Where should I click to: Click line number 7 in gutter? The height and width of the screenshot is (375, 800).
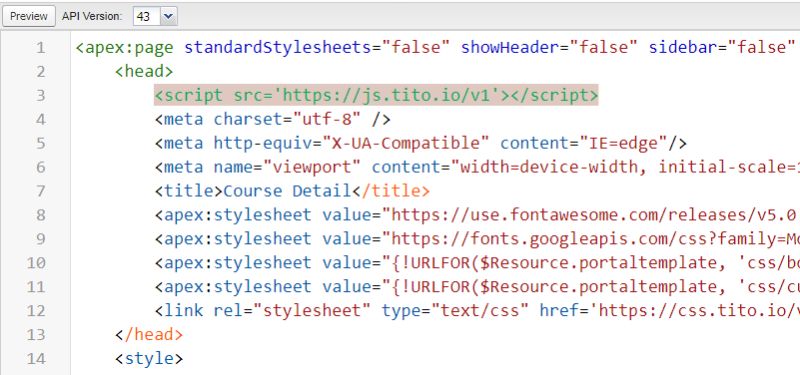click(40, 191)
